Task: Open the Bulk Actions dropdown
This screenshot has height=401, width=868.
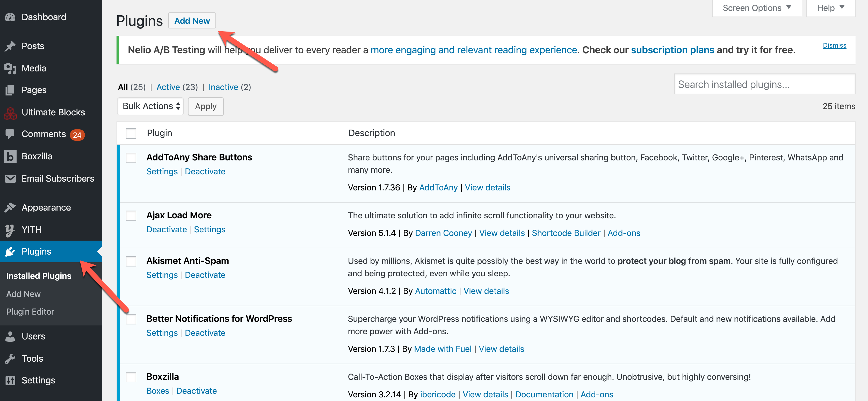Action: click(150, 106)
